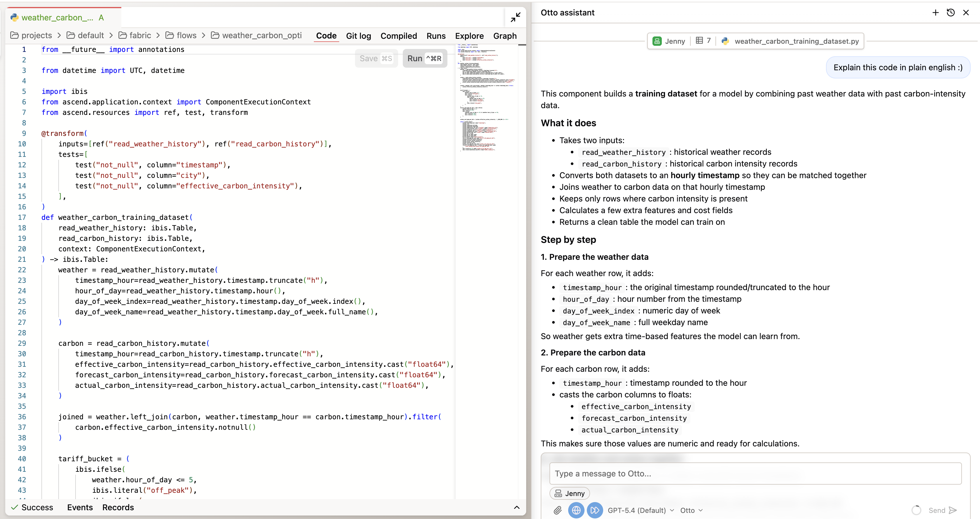Screen dimensions: 980x519
Task: Open the fabric breadcrumb folder
Action: click(135, 35)
